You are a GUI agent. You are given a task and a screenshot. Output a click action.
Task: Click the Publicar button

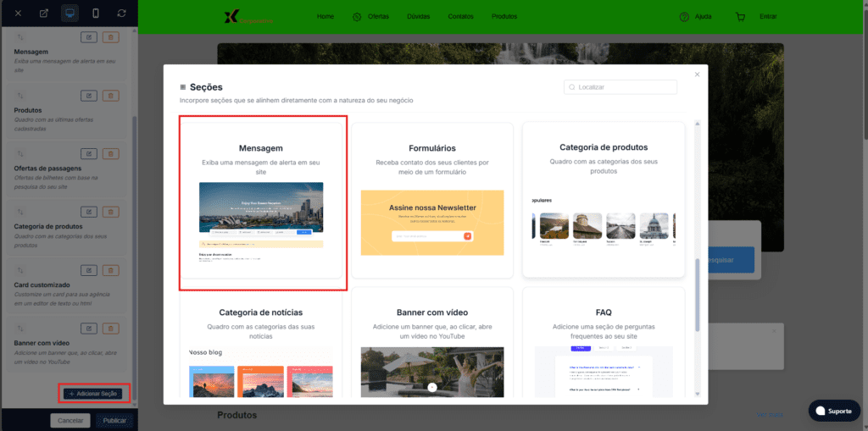[x=114, y=420]
